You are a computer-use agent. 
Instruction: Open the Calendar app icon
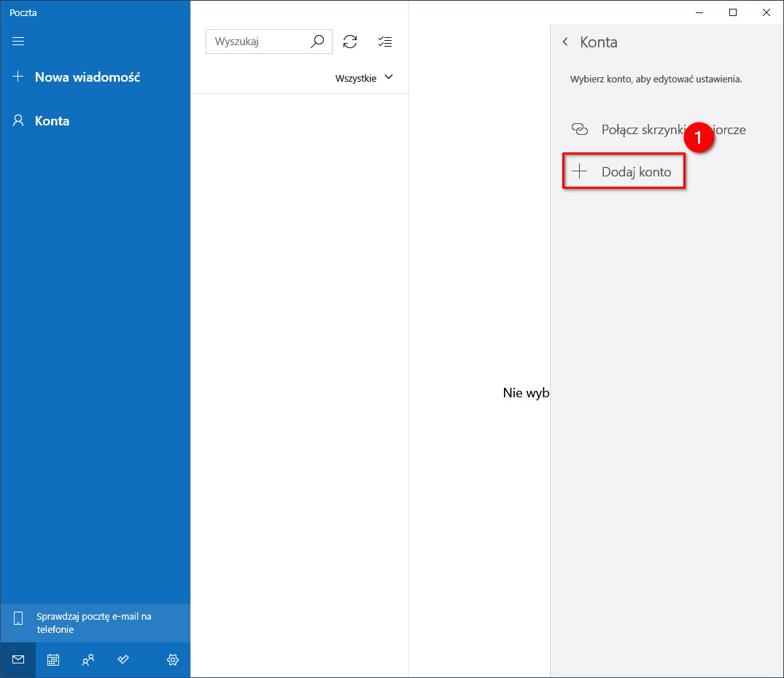coord(53,660)
